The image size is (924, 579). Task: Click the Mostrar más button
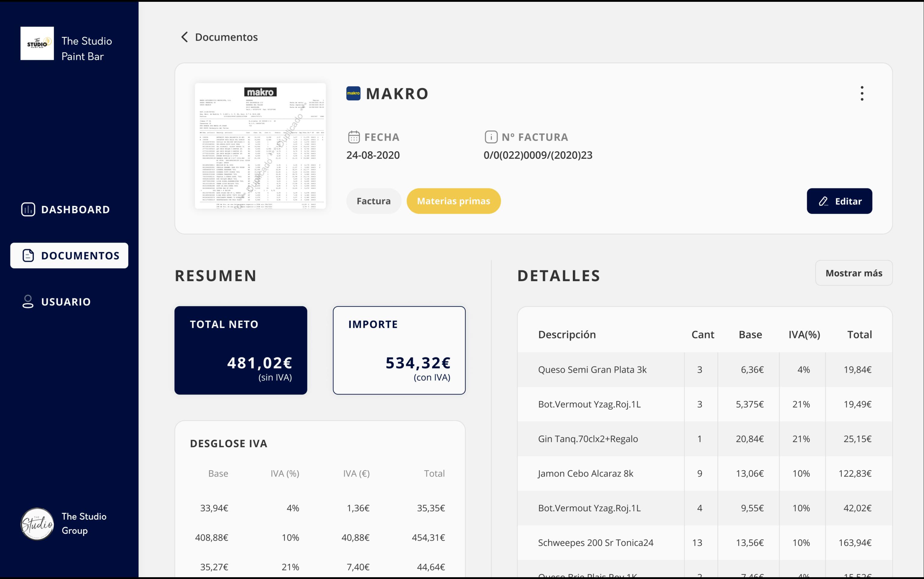click(x=854, y=273)
